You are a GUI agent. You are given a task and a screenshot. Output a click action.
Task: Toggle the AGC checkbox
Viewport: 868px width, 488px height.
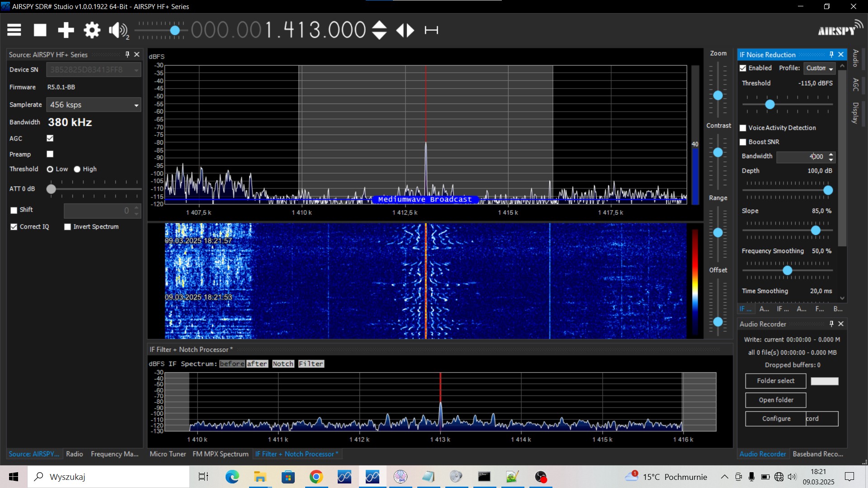[50, 138]
